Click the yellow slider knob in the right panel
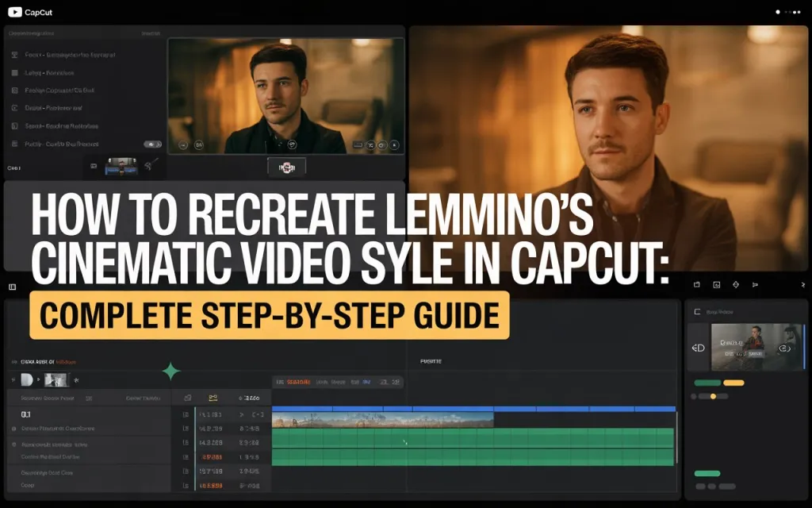The width and height of the screenshot is (812, 508). click(x=713, y=396)
